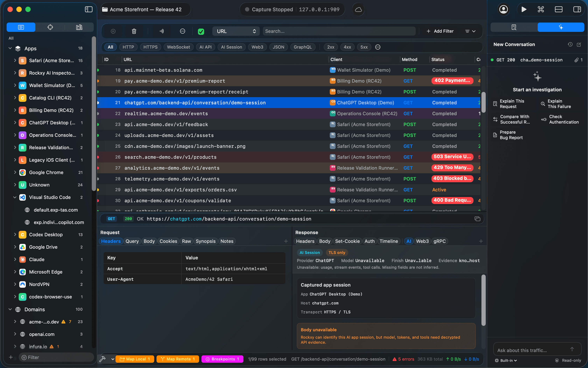Click the user account avatar icon
The image size is (588, 368).
point(503,10)
